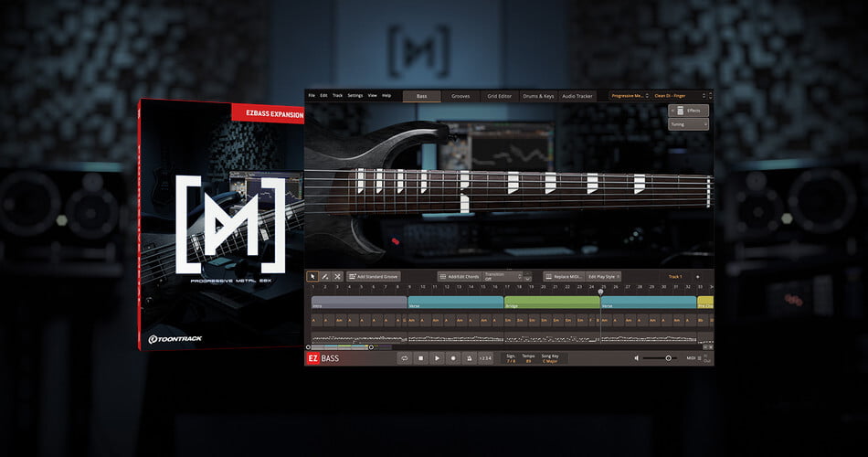Toggle the metronome icon
868x457 pixels.
click(470, 358)
